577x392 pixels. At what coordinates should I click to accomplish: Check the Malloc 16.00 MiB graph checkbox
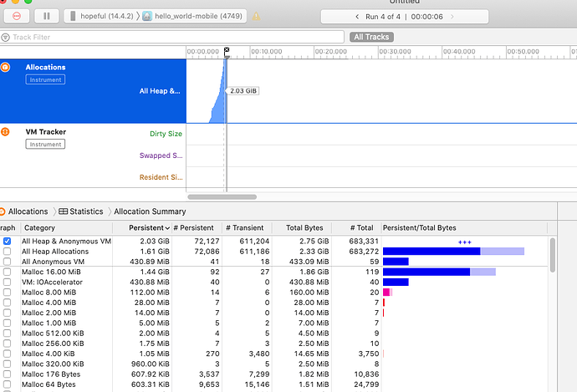click(x=7, y=272)
